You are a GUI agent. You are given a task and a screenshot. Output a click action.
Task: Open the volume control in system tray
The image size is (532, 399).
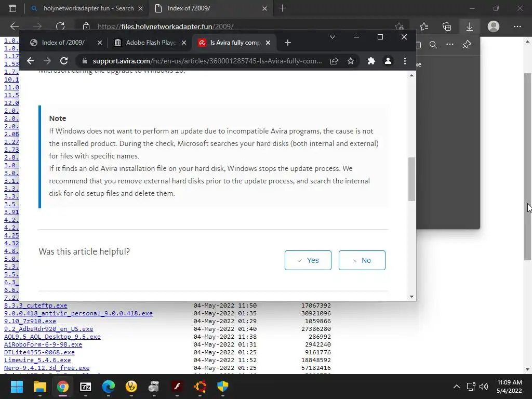[x=484, y=387]
